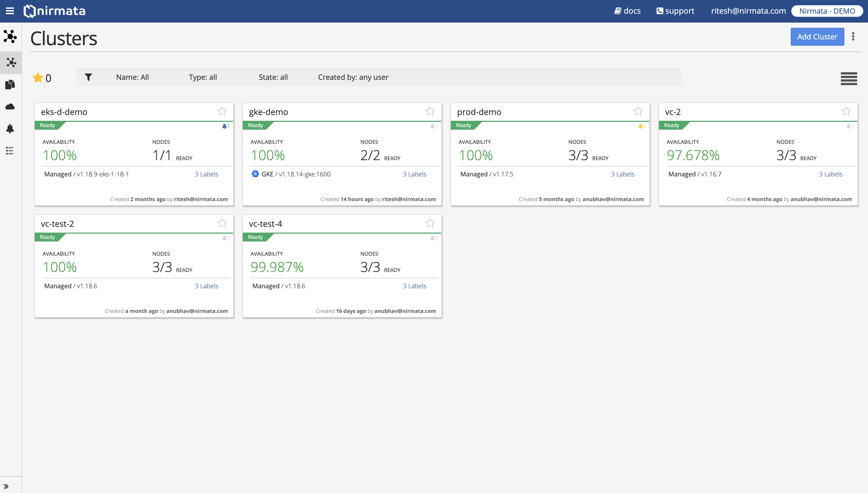Expand the sidebar with double chevron
The height and width of the screenshot is (493, 868).
[x=6, y=486]
